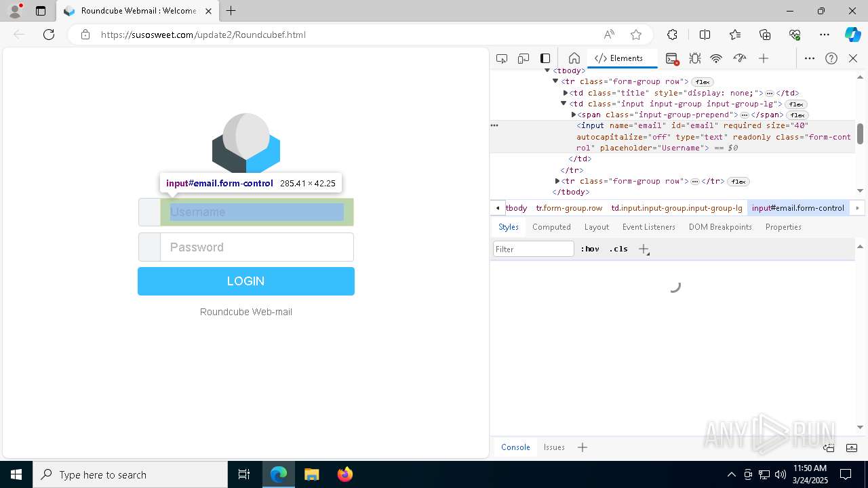Switch to the Styles tab
Image resolution: width=868 pixels, height=488 pixels.
509,227
